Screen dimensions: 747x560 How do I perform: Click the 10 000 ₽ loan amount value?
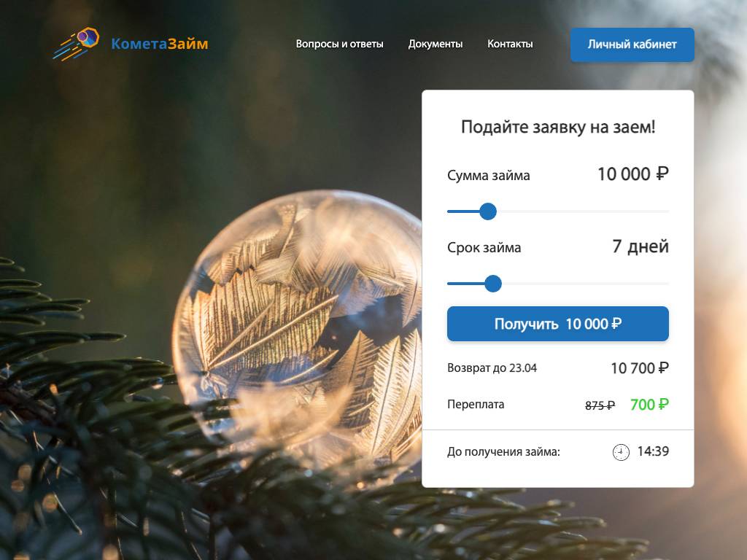633,174
